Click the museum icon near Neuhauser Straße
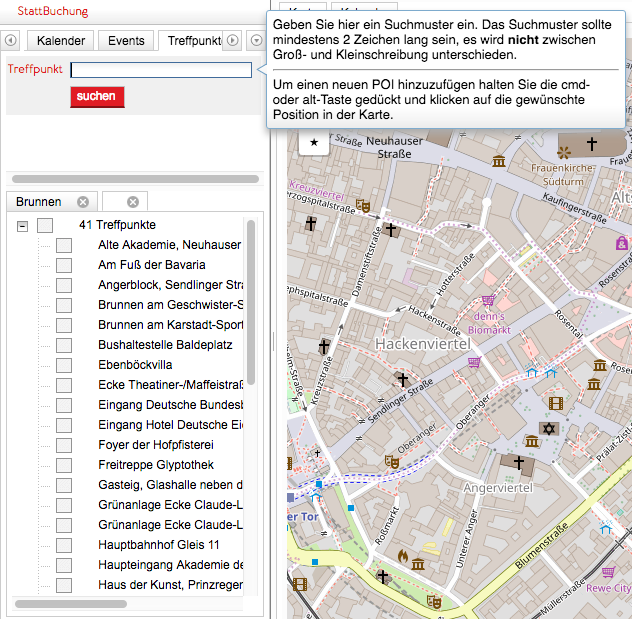This screenshot has height=619, width=632. click(499, 162)
